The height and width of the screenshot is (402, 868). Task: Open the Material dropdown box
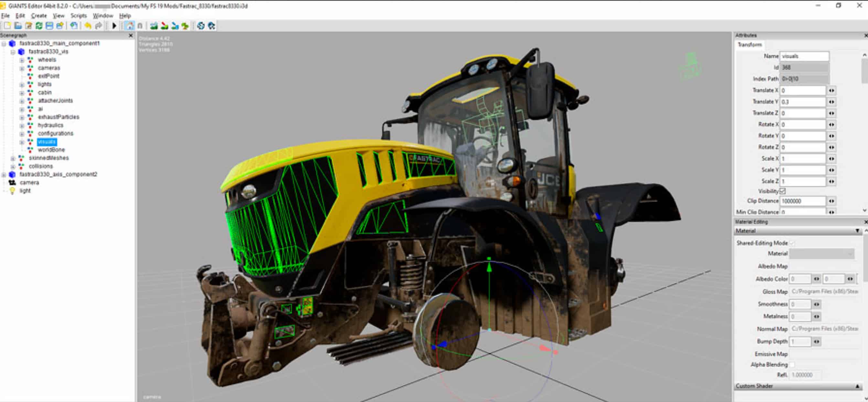[821, 254]
